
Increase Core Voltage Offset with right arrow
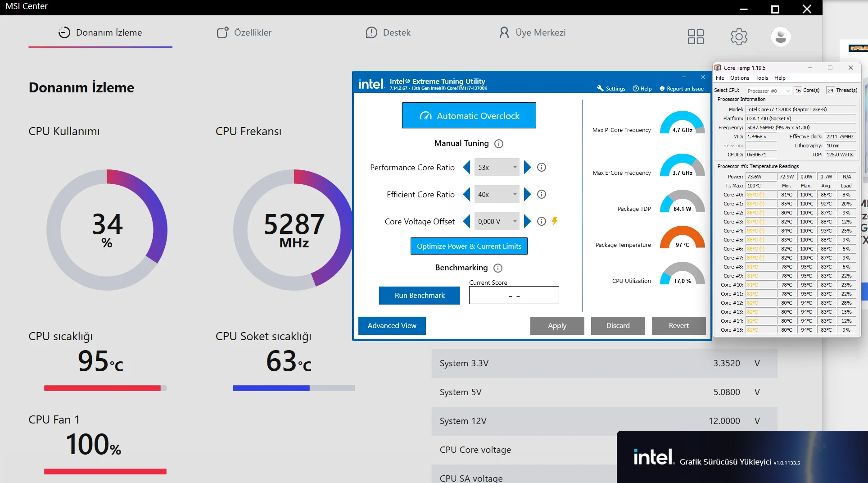point(527,221)
